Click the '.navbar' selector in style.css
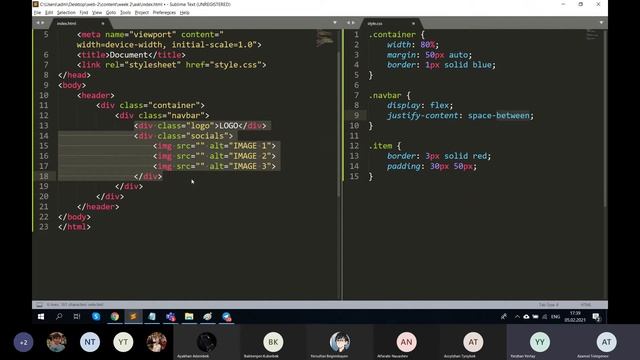 coord(385,96)
